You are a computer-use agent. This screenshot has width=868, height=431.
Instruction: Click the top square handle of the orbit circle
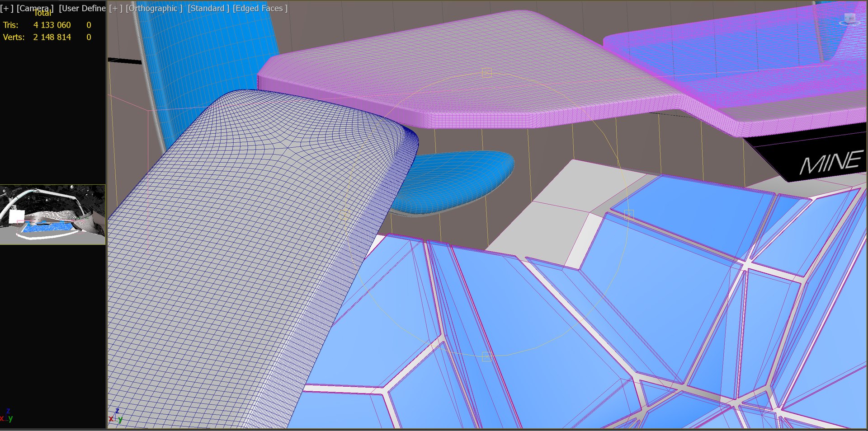487,73
